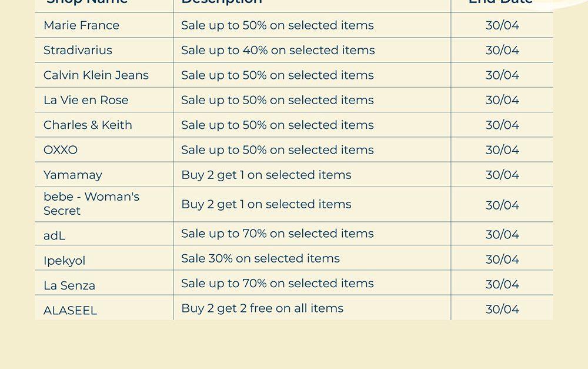Select the bebe - Woman's Secret cell

(x=91, y=204)
